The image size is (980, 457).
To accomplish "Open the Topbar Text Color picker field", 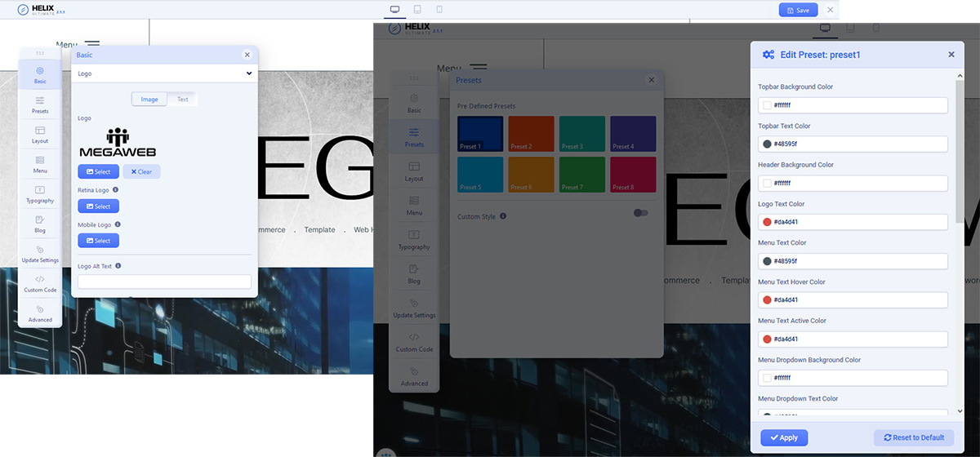I will tap(853, 144).
